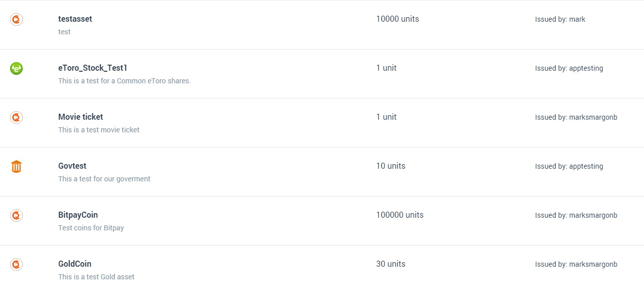Screen dimensions: 644x294
Task: Open the testasset asset name
Action: coord(75,19)
